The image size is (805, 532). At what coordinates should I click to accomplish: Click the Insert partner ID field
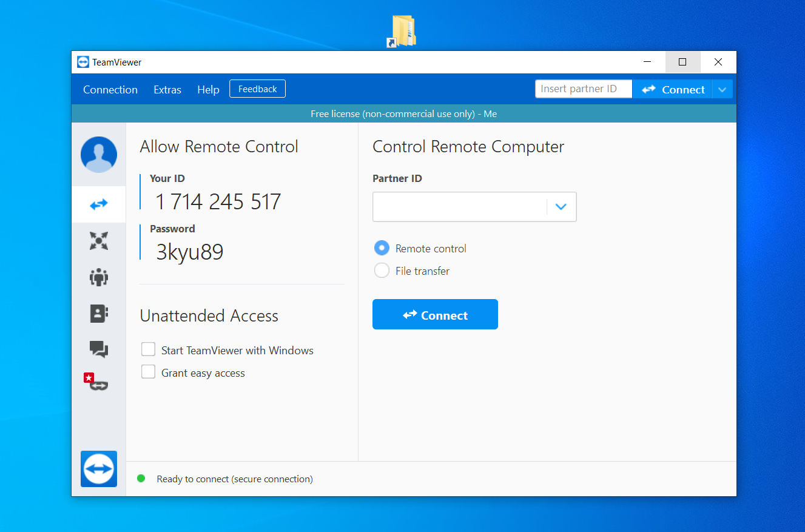pos(584,89)
